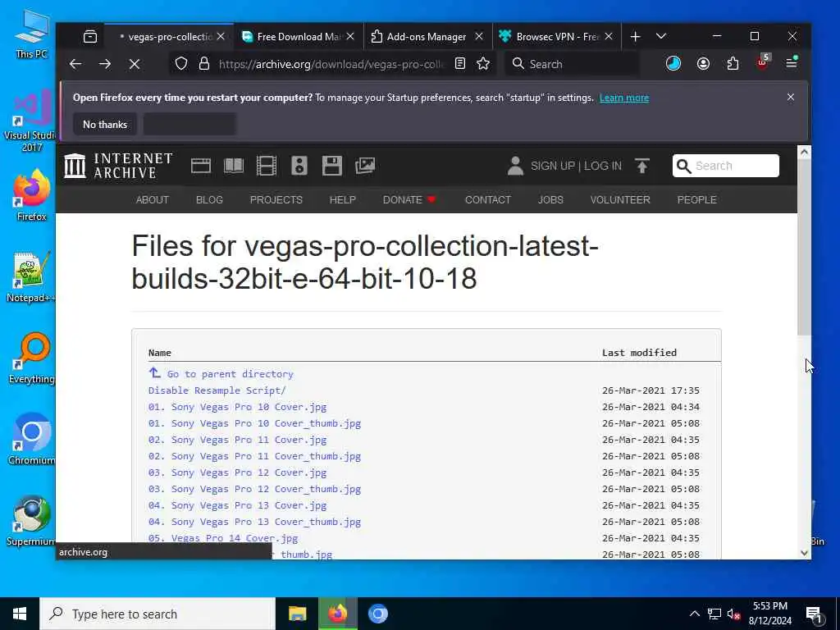Open File Explorer from the taskbar
840x630 pixels.
tap(297, 614)
